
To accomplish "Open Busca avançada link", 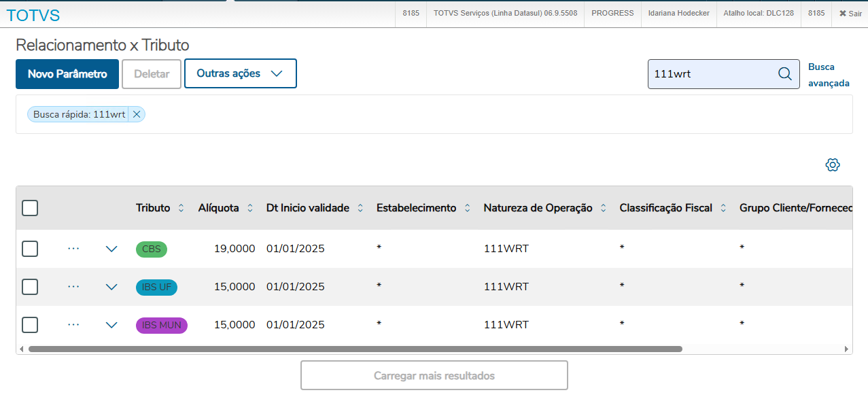I will click(x=829, y=75).
